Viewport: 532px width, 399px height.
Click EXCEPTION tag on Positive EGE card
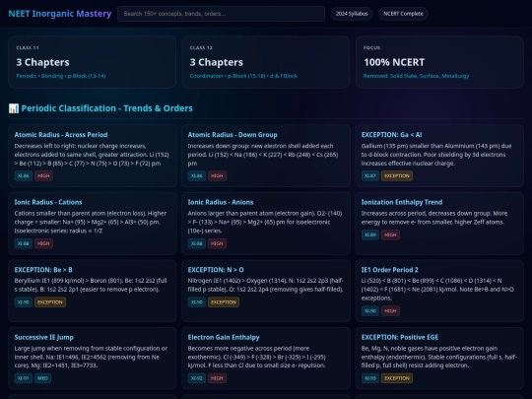pyautogui.click(x=397, y=378)
